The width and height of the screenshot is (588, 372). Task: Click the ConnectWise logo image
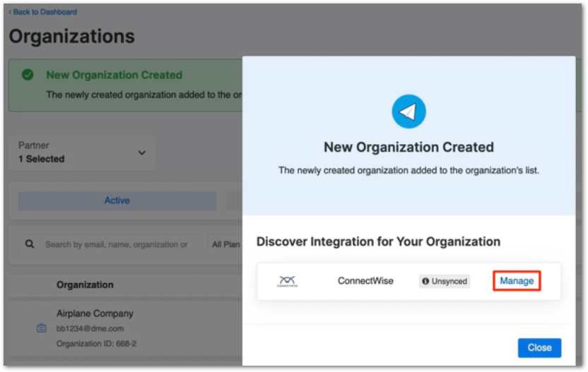click(x=287, y=281)
